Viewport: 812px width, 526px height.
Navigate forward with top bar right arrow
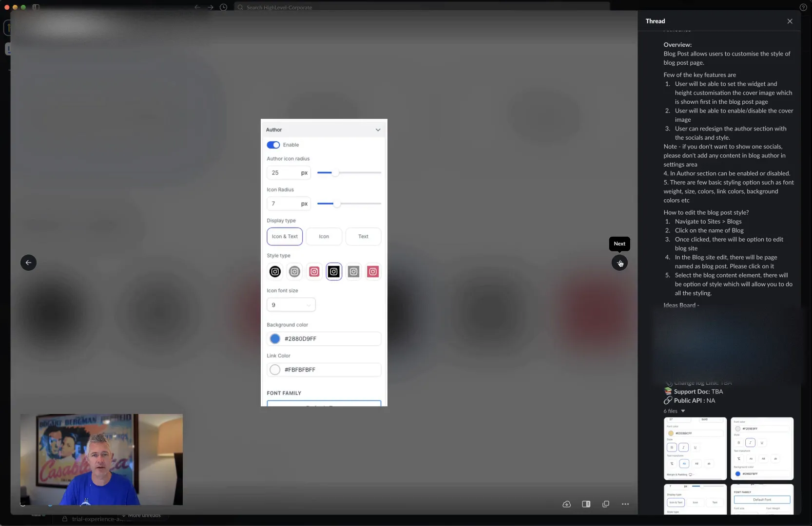click(211, 7)
